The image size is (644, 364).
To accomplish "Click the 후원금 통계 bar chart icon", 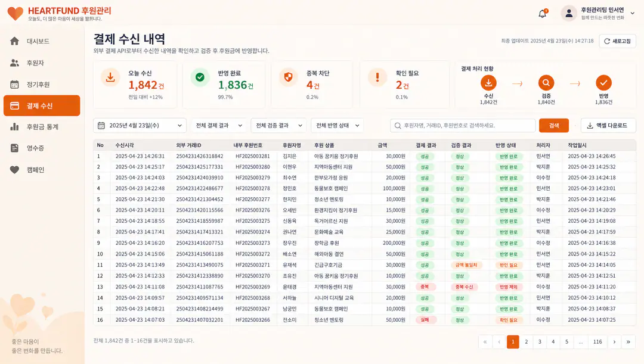I will coord(14,127).
